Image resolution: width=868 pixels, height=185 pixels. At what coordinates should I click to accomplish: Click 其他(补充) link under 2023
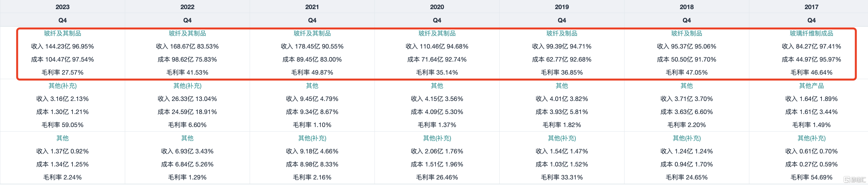62,86
